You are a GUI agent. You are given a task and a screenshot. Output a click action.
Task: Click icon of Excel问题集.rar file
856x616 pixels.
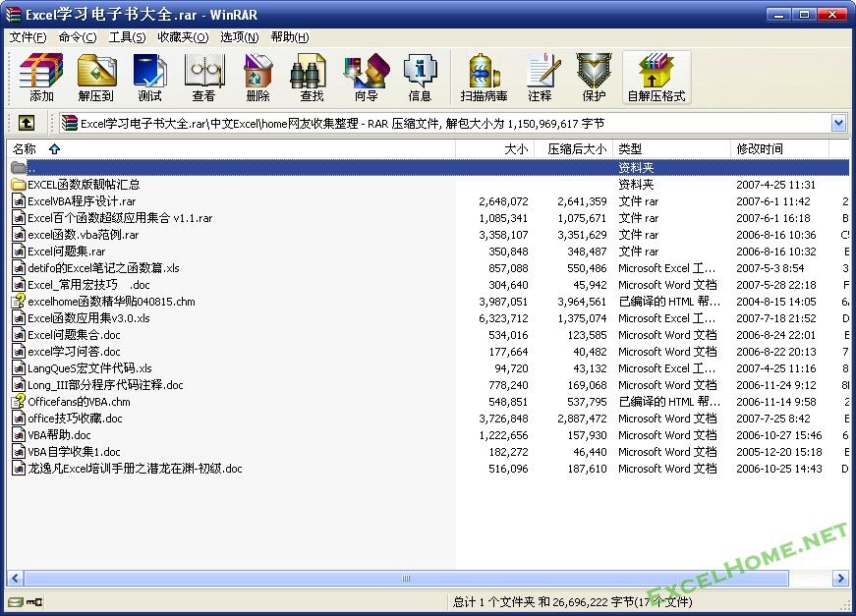click(x=19, y=252)
